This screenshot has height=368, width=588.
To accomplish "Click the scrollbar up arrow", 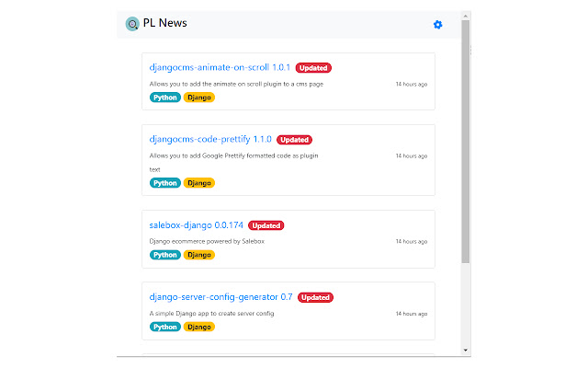I will tap(466, 17).
